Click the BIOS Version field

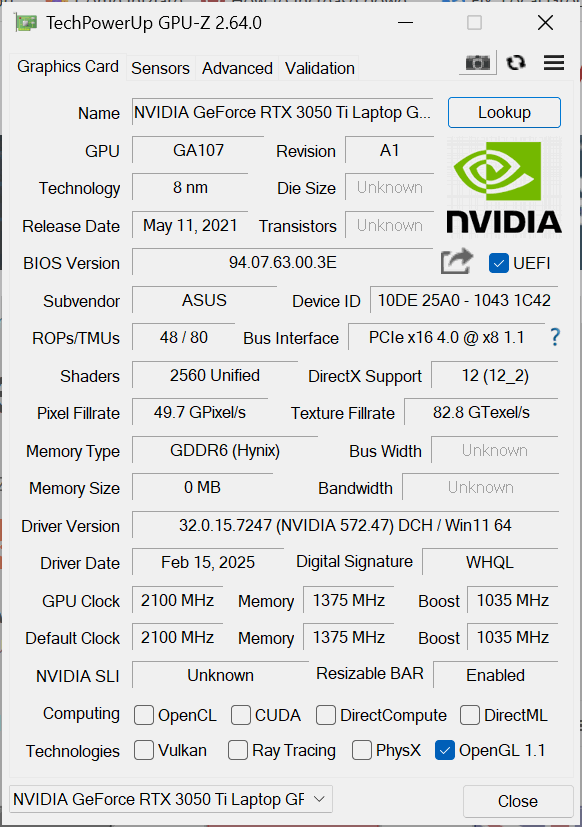coord(282,262)
